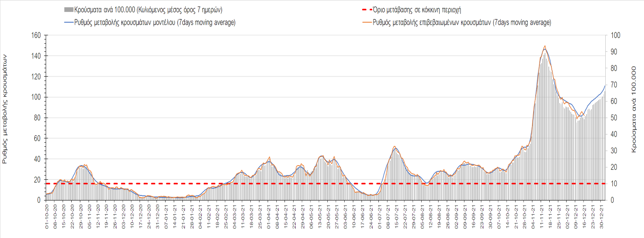Viewport: 644px width, 238px height.
Task: Click the highest peak of the orange line
Action: coord(545,46)
